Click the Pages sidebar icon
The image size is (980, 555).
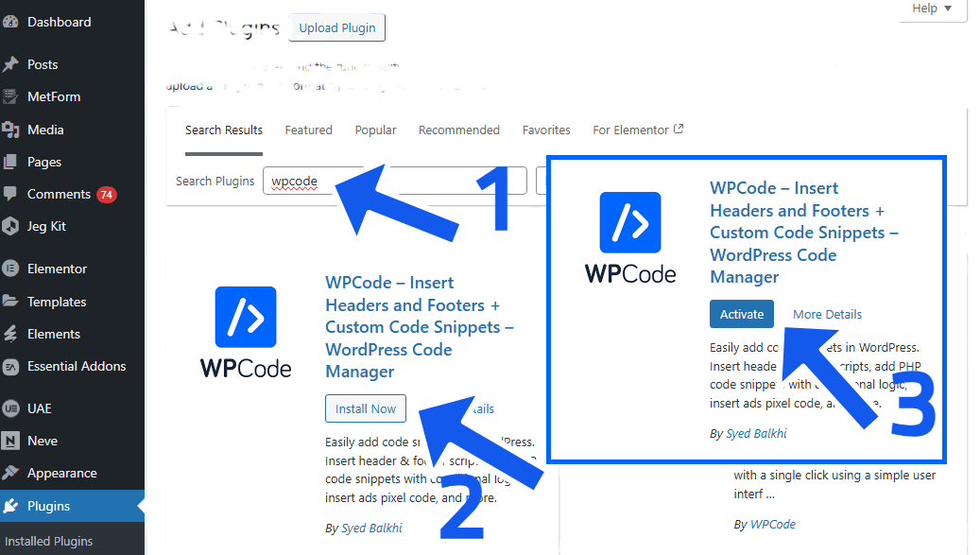coord(10,162)
